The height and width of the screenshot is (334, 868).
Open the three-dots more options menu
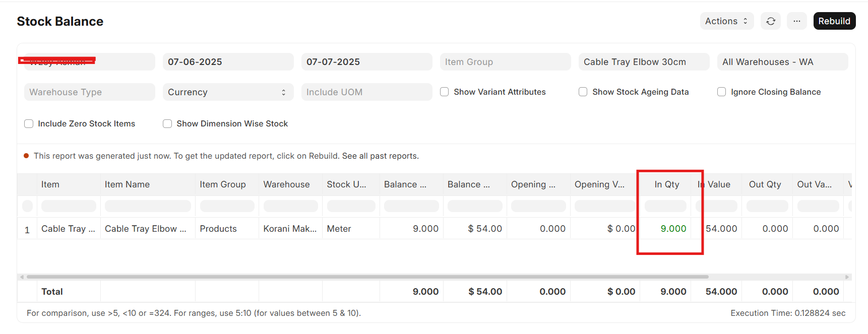pyautogui.click(x=797, y=21)
